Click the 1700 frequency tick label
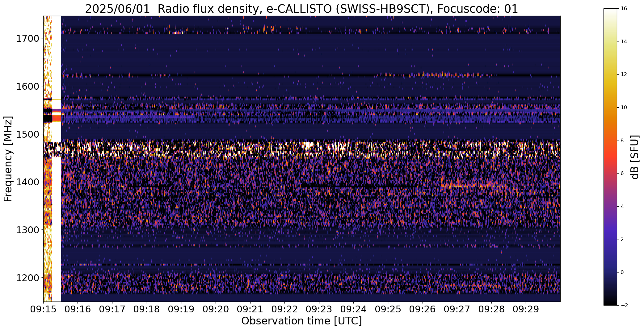The image size is (644, 330). click(27, 38)
